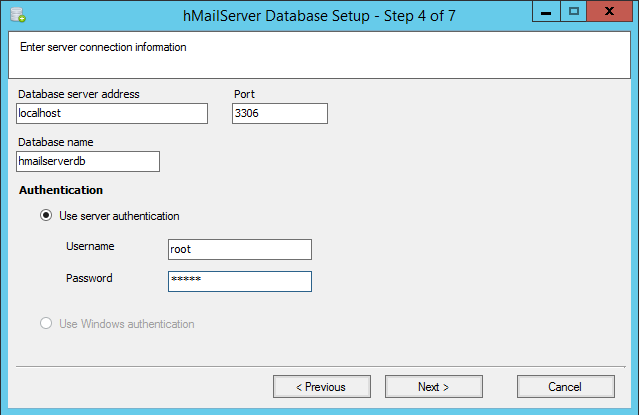The image size is (639, 415).
Task: Click into the Port field showing 3306
Action: 280,113
